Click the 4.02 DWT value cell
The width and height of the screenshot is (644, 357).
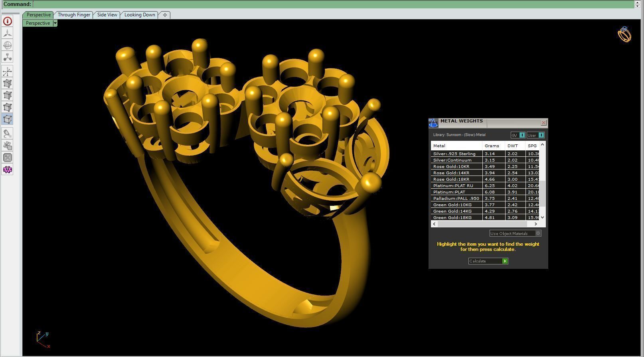tap(515, 185)
